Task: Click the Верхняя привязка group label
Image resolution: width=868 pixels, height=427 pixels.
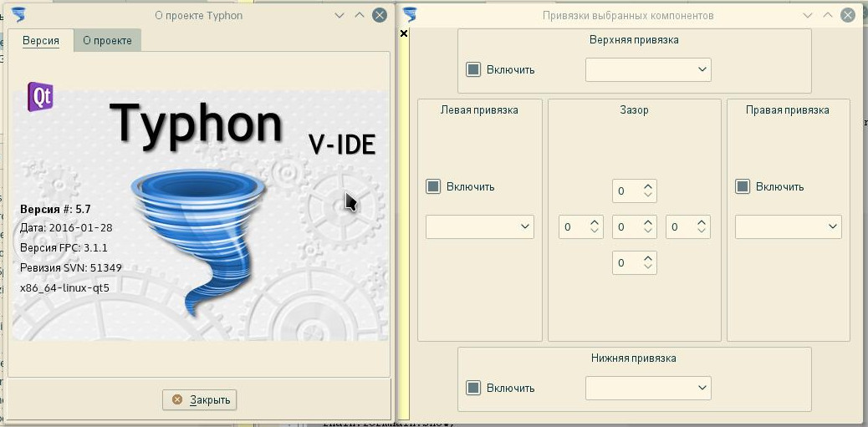Action: click(635, 40)
